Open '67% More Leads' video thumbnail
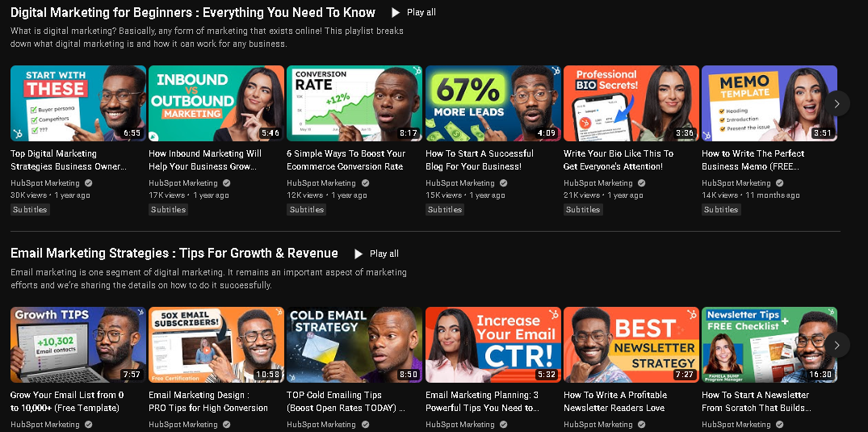The width and height of the screenshot is (868, 432). click(493, 103)
